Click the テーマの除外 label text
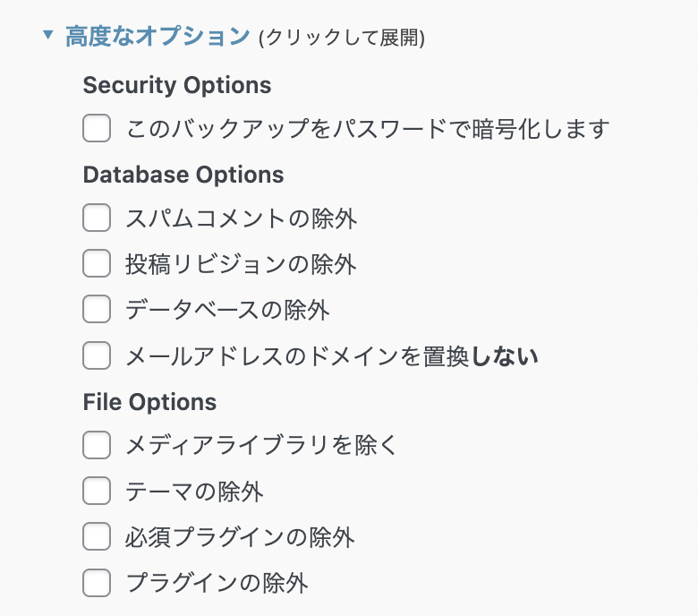The image size is (698, 616). coord(194,491)
